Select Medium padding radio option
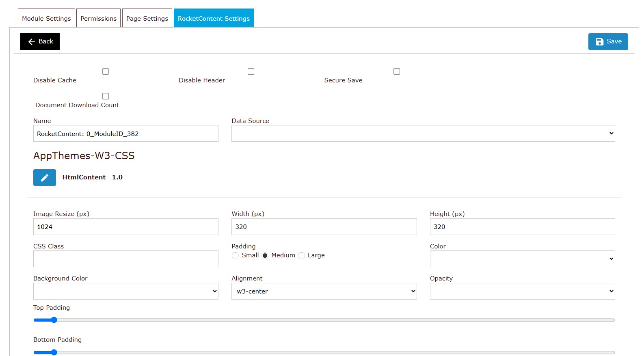 (265, 255)
